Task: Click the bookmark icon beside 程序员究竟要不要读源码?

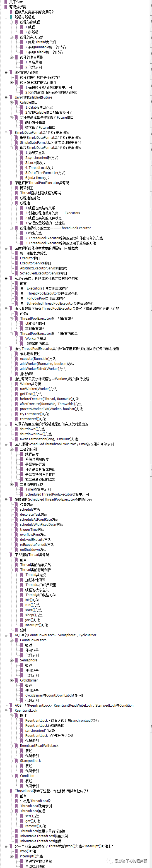Action: tap(11, 12)
